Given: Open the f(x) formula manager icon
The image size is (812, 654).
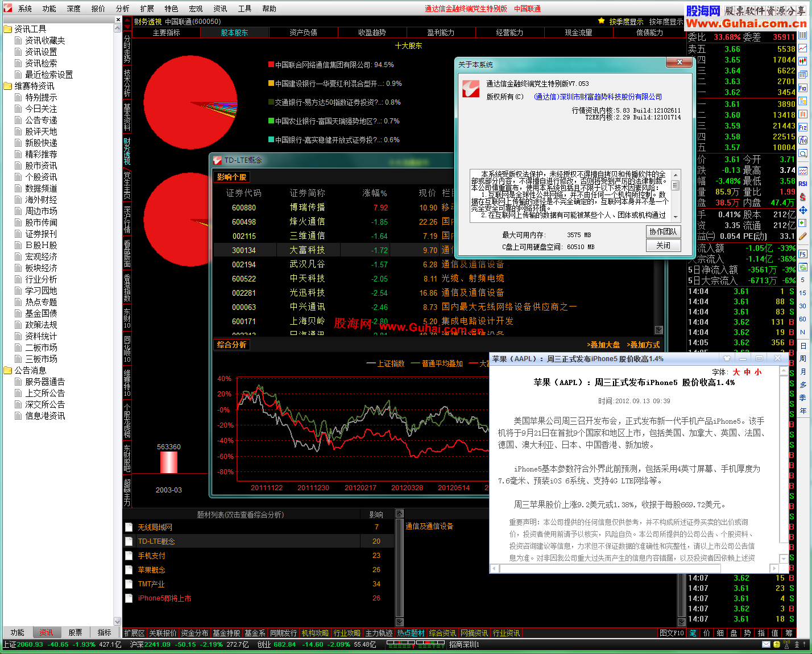Looking at the screenshot, I should 803,140.
